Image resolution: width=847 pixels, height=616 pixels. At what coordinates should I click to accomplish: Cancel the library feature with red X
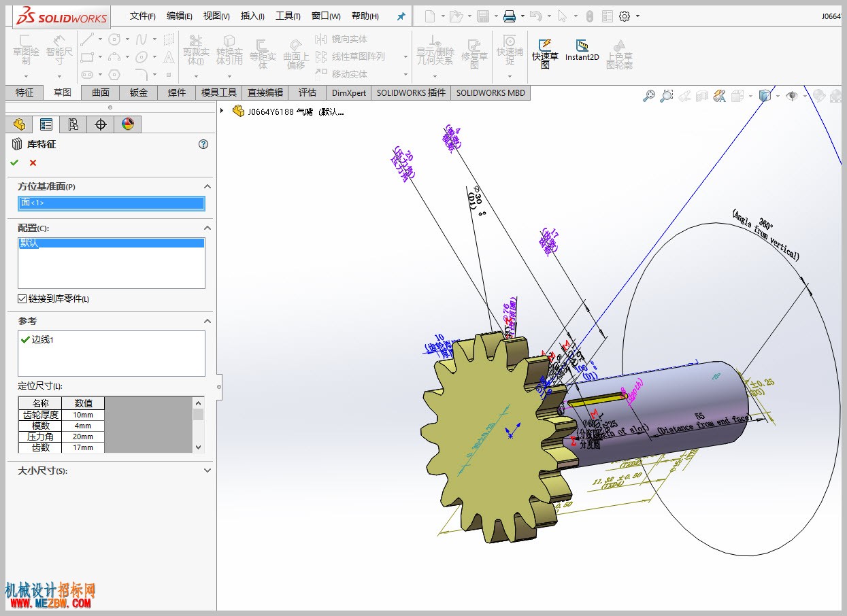point(33,162)
